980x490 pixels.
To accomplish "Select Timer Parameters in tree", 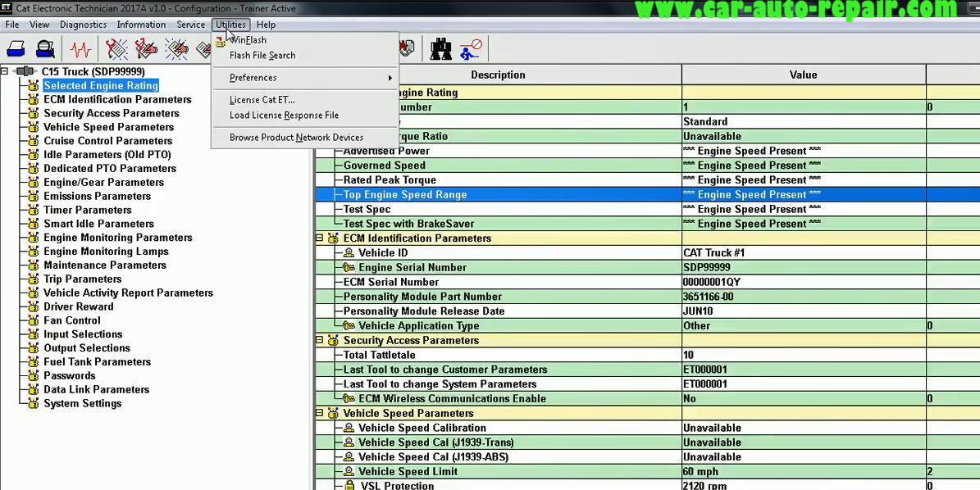I will (88, 210).
